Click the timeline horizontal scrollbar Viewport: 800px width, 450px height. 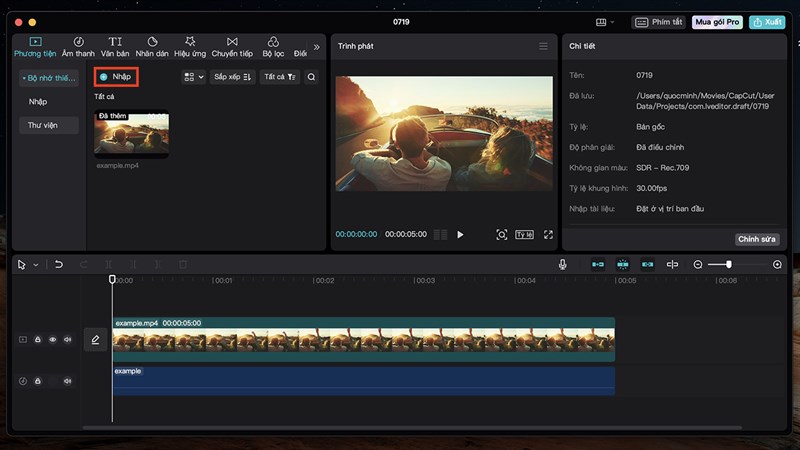[x=412, y=428]
